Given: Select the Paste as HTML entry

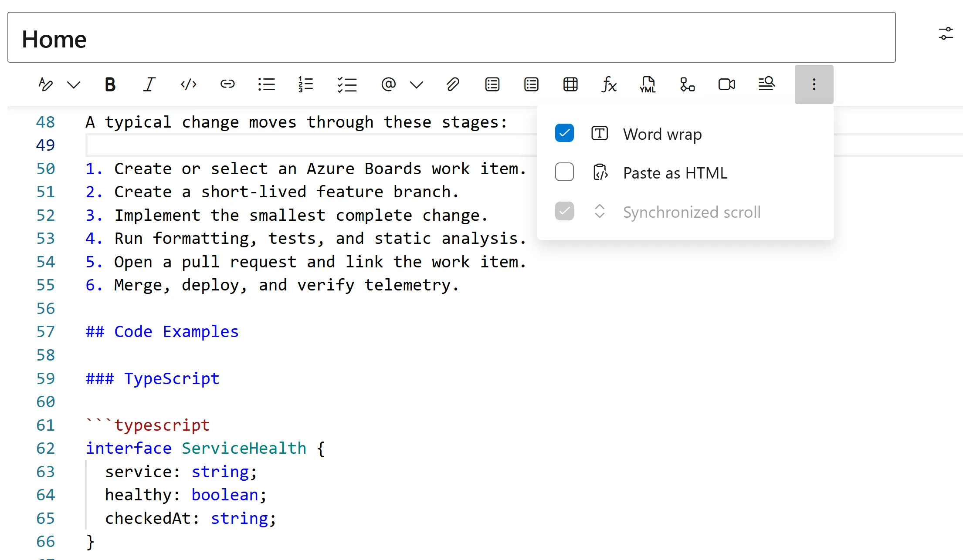Looking at the screenshot, I should point(685,172).
